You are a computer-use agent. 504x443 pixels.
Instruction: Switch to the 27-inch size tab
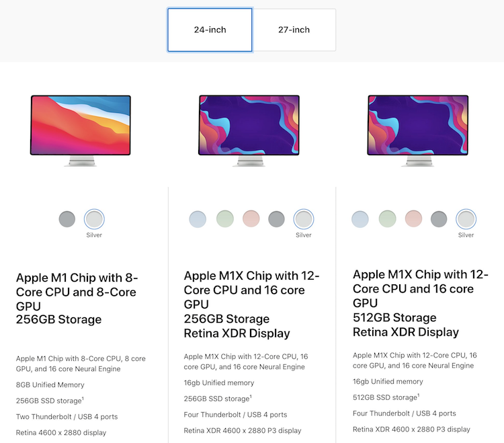[x=294, y=30]
